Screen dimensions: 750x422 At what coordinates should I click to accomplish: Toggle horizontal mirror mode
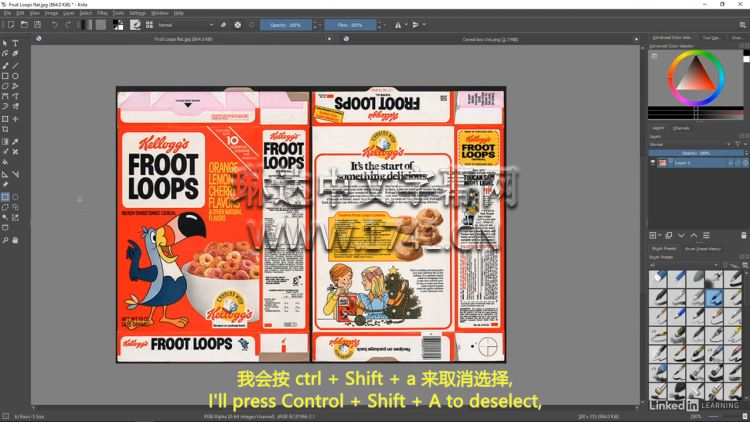[x=398, y=25]
